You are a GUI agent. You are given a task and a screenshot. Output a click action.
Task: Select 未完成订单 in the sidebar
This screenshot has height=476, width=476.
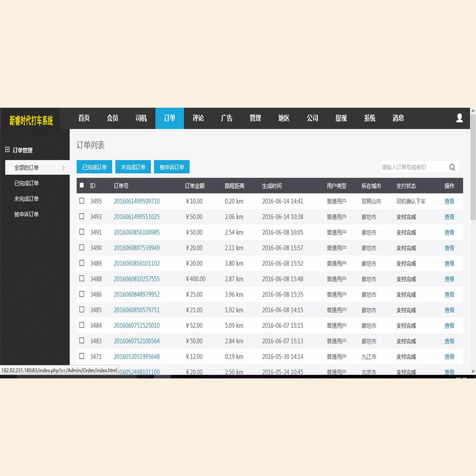(x=26, y=199)
